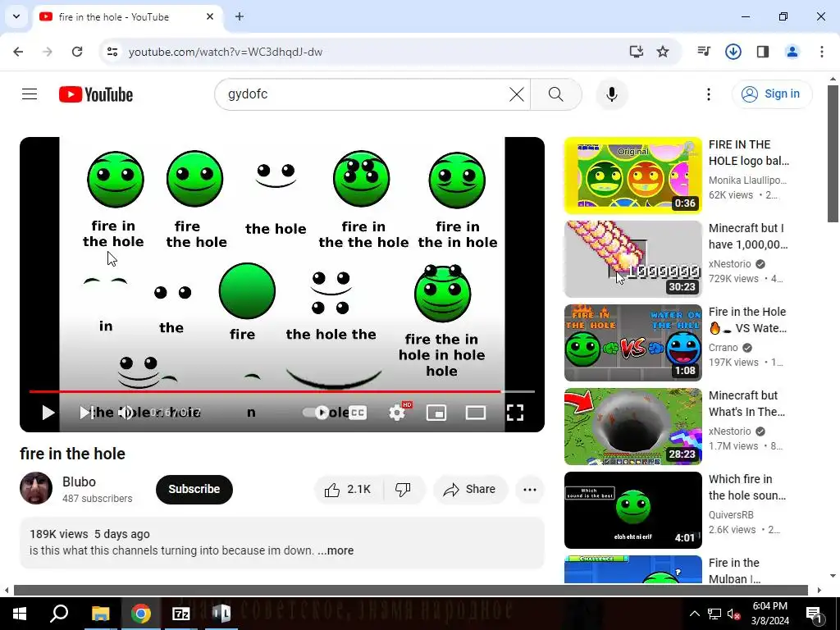Open Chrome profile avatar
840x630 pixels.
click(792, 52)
